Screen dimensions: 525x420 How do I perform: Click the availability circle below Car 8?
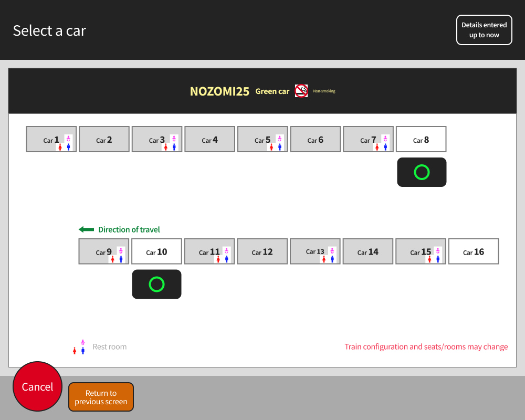coord(422,172)
